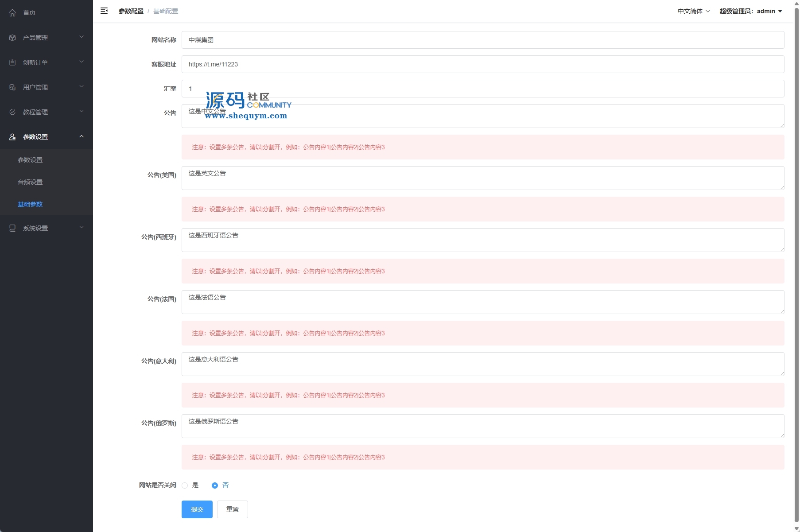The image size is (800, 532).
Task: Click the 网站名称 input field
Action: [x=482, y=40]
